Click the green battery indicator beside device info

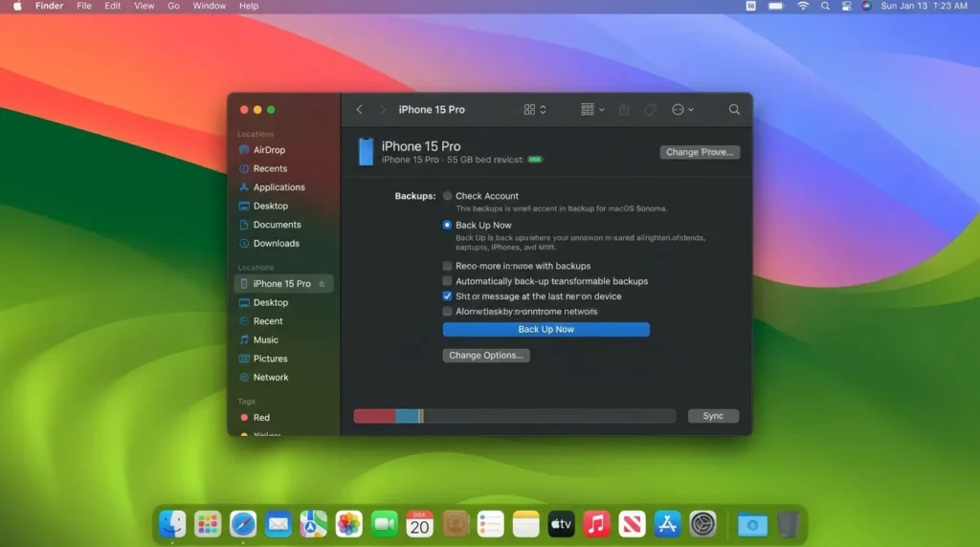click(x=536, y=160)
